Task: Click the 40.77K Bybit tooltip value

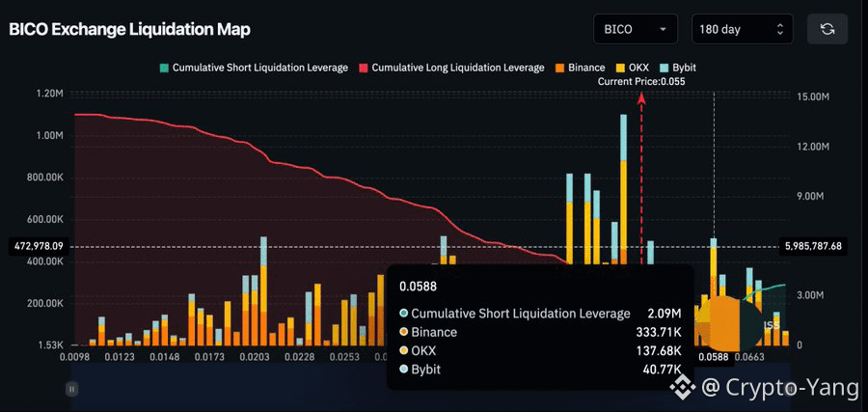Action: coord(662,370)
